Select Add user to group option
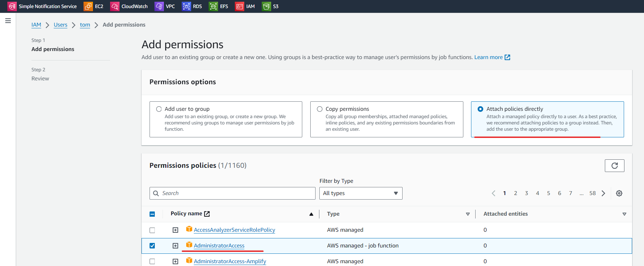Viewport: 644px width, 266px height. click(159, 109)
